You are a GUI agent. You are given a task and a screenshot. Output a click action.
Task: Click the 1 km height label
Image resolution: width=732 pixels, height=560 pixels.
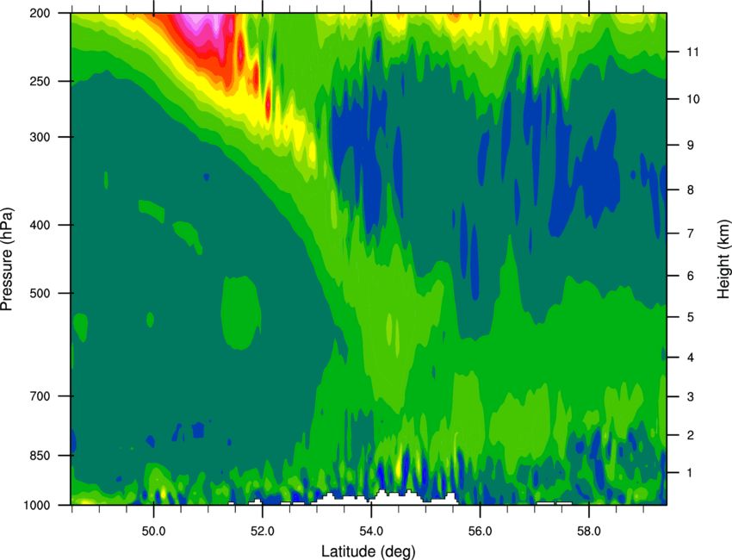[x=690, y=473]
